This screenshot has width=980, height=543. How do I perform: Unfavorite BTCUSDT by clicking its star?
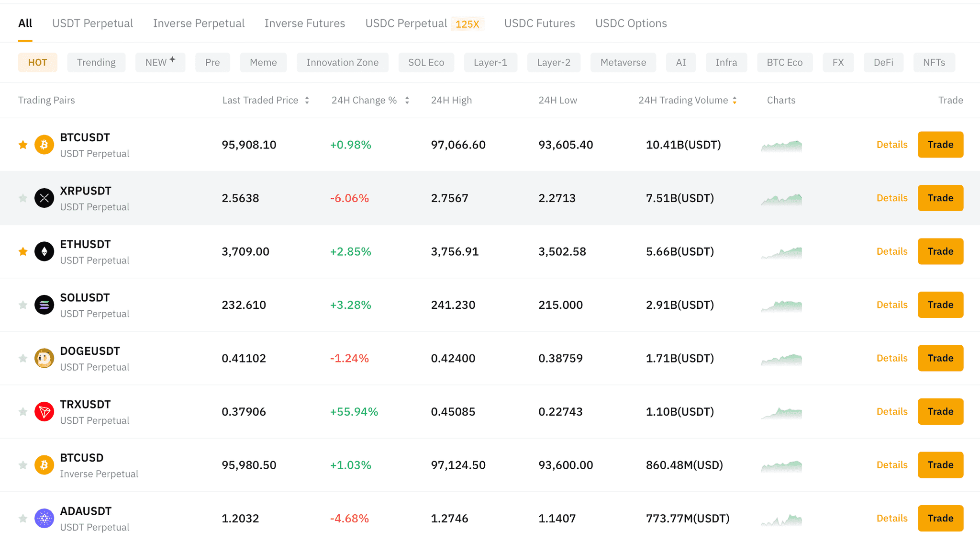(x=22, y=144)
